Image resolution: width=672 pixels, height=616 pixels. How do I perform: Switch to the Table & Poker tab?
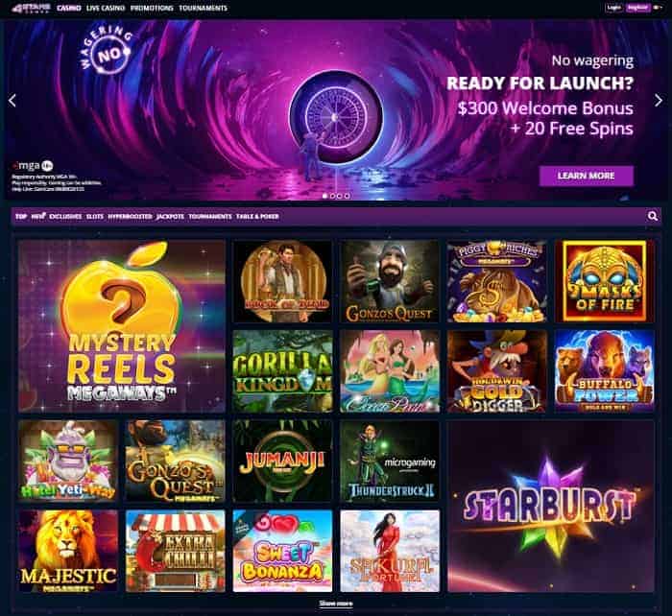click(257, 216)
